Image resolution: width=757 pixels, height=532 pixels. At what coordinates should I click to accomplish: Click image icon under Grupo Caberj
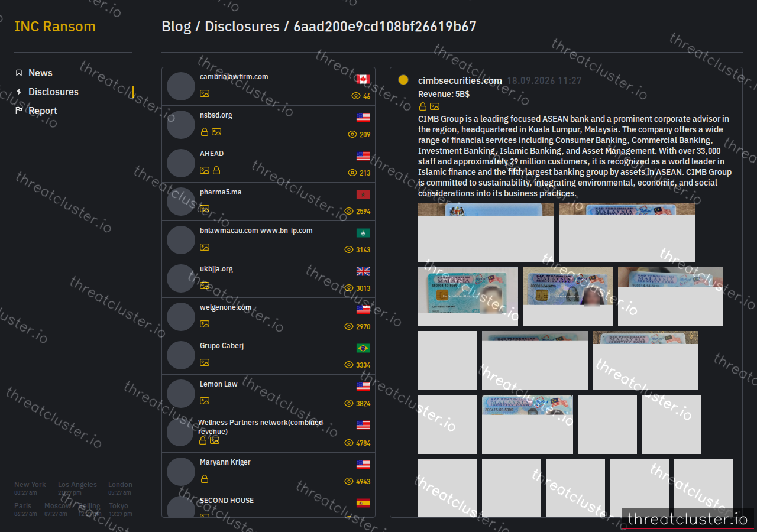[x=205, y=362]
